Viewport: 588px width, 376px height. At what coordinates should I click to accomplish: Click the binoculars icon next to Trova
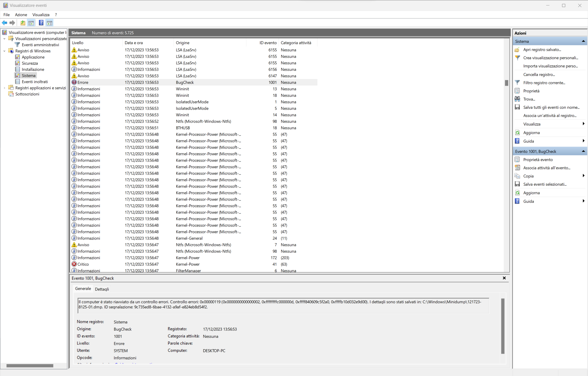coord(517,99)
